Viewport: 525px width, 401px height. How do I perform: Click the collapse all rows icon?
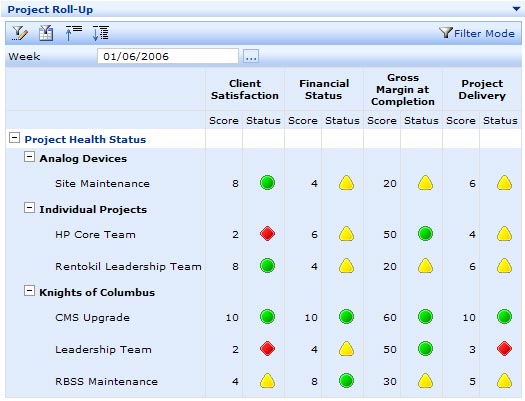click(73, 33)
